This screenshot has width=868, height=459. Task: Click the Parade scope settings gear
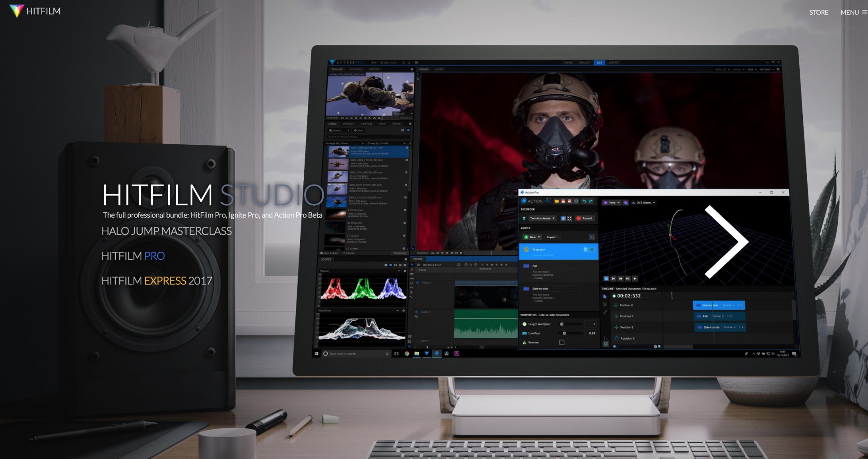coord(405,271)
